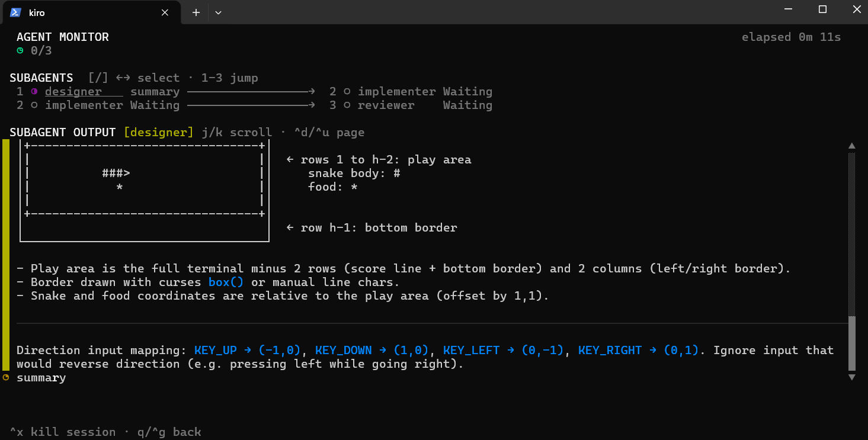This screenshot has width=868, height=440.
Task: Jump to subagent 3 reviewer
Action: (x=386, y=105)
